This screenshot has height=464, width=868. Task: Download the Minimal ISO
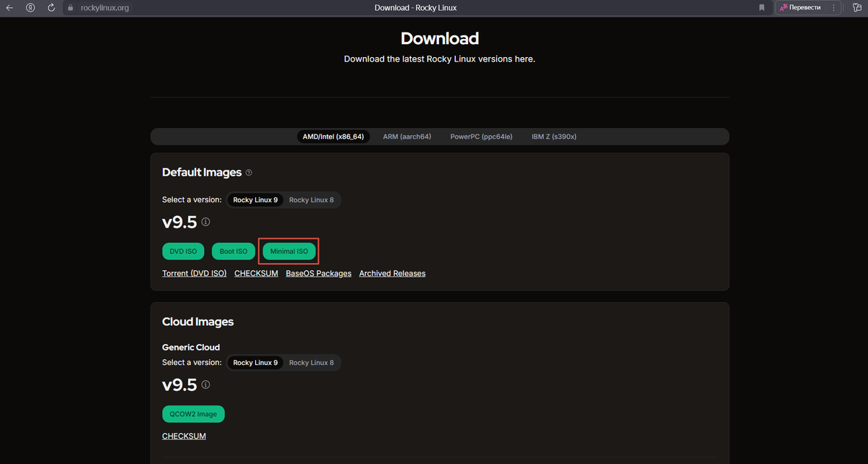point(289,252)
